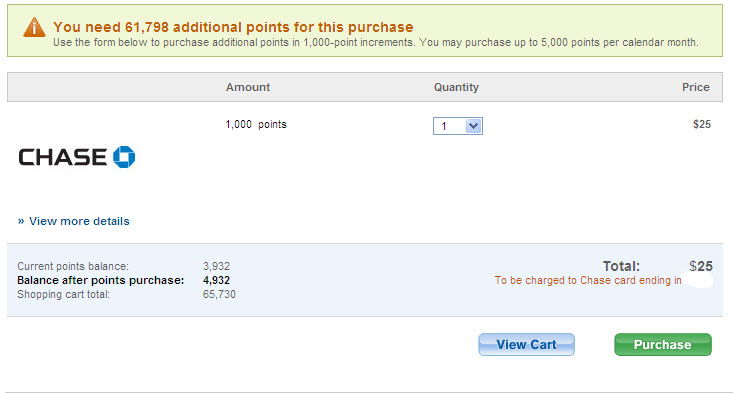Screen dimensions: 733x393
Task: Open the Quantity dropdown arrow
Action: click(x=474, y=126)
